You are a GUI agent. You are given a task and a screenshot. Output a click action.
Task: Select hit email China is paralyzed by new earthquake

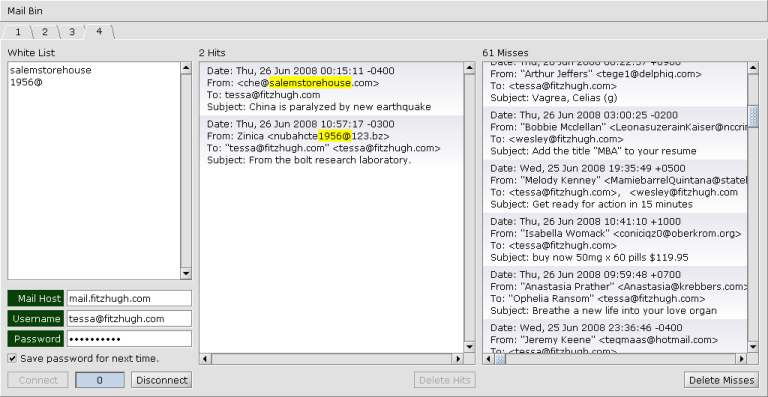(332, 89)
